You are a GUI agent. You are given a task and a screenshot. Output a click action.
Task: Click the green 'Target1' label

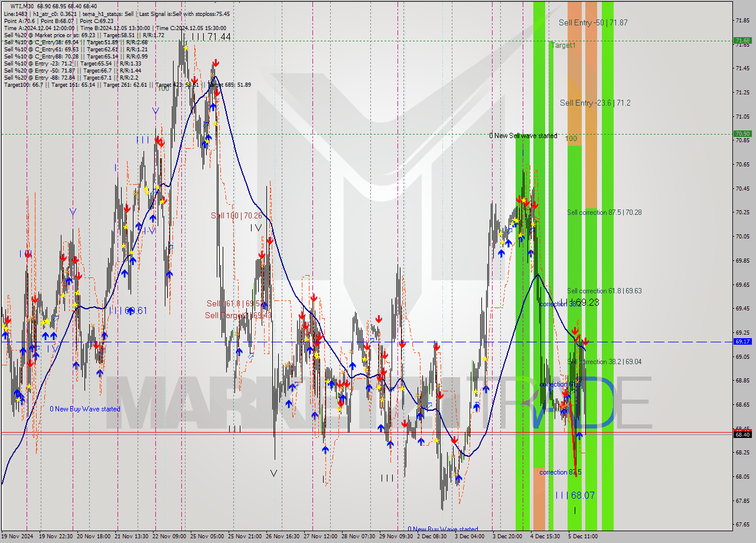pos(563,45)
